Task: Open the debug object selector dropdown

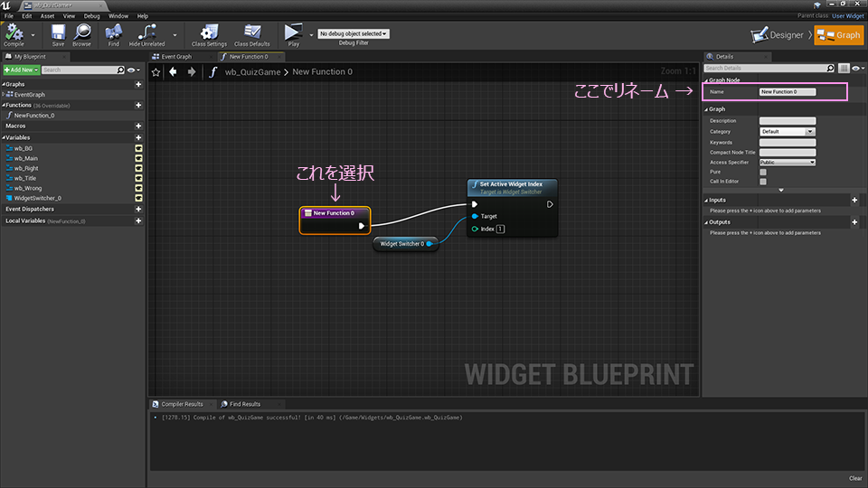Action: pos(354,33)
